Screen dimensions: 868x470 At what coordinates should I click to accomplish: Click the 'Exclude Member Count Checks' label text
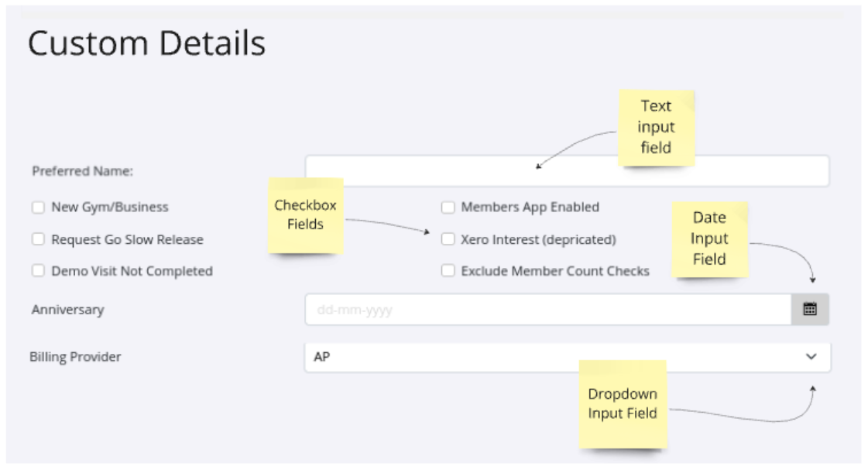[x=554, y=271]
